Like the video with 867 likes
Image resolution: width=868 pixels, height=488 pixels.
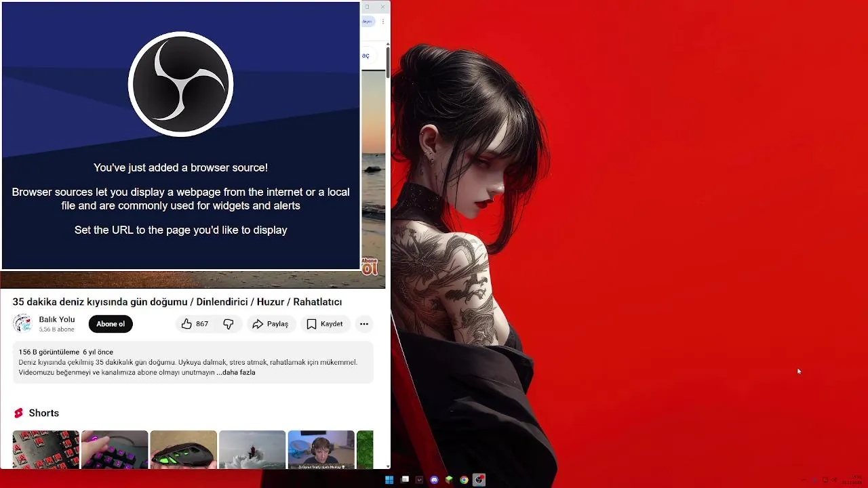[x=195, y=324]
